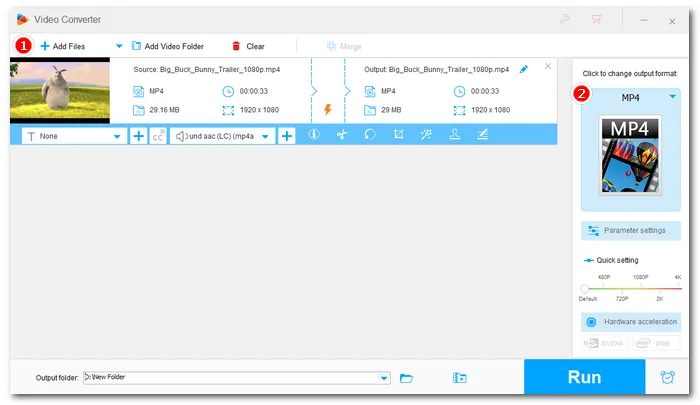Remove the Big_Buck_Bunny file with X
Image resolution: width=700 pixels, height=405 pixels.
pos(548,66)
